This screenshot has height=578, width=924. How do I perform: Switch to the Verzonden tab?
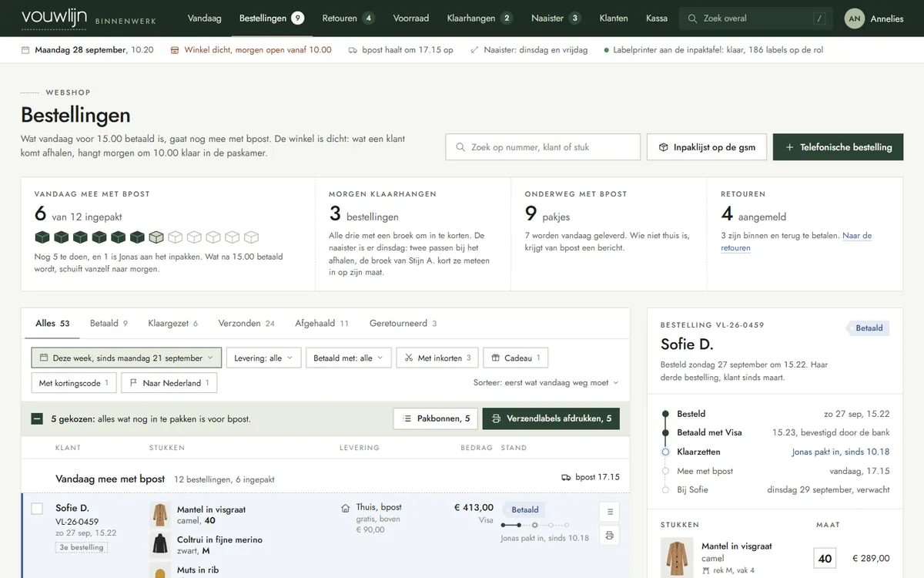tap(246, 324)
